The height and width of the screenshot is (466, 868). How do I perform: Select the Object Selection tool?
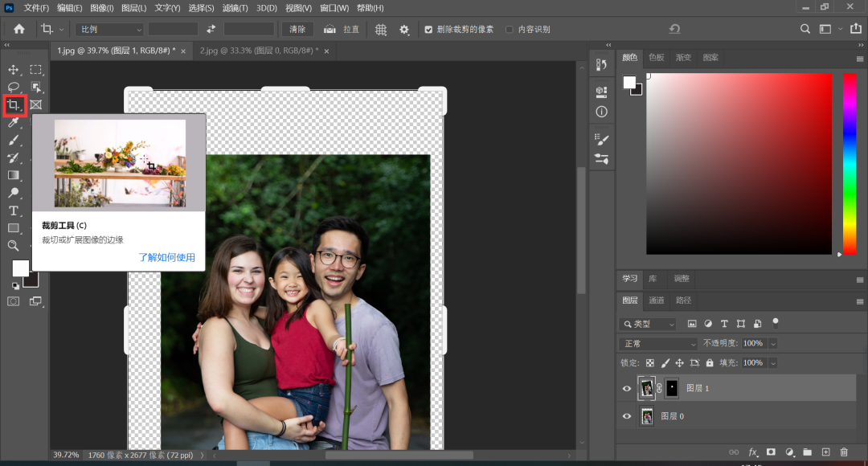pos(36,87)
